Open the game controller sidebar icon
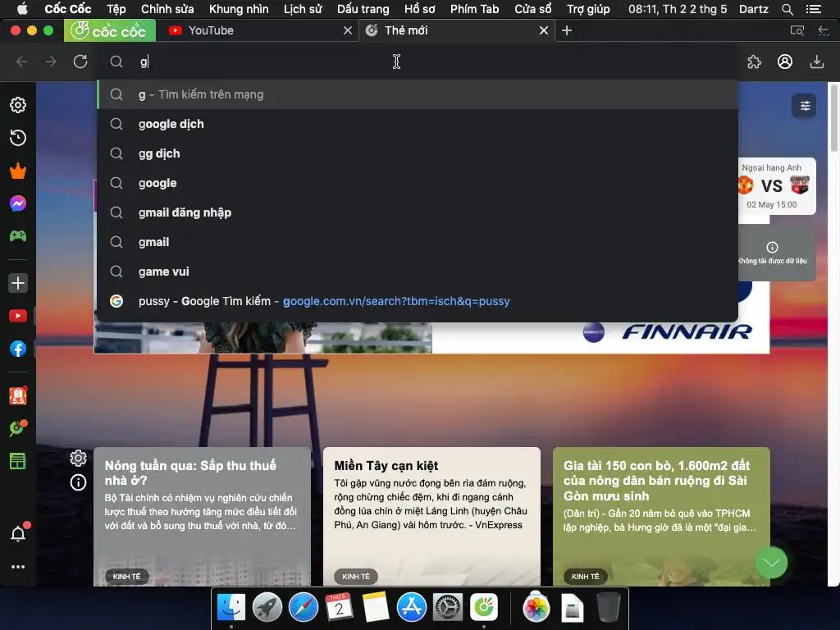This screenshot has height=630, width=840. 18,235
